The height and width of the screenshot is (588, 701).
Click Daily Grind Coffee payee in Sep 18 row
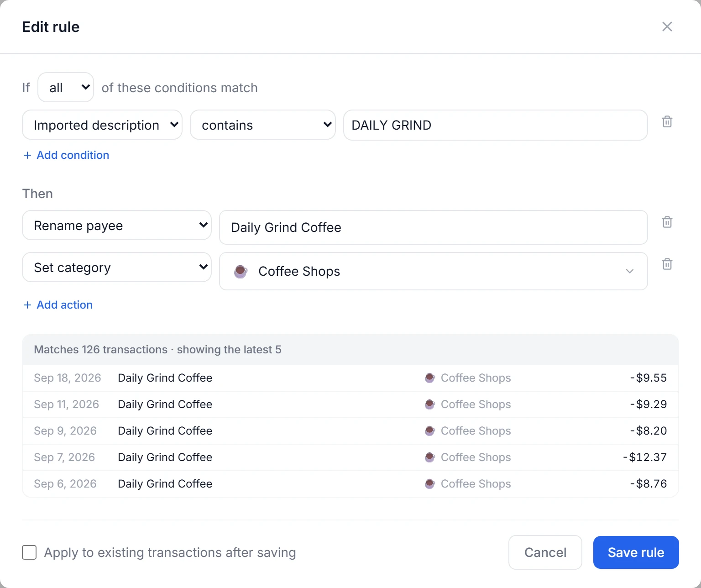tap(165, 378)
